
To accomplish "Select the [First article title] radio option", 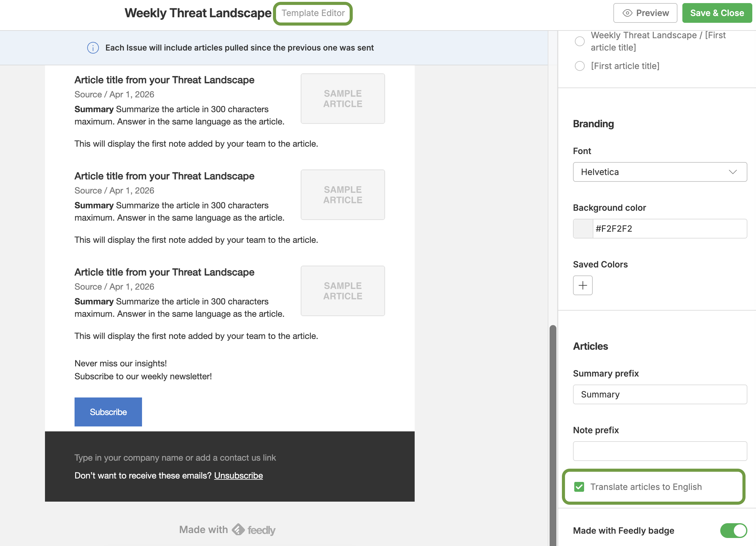I will click(x=580, y=66).
